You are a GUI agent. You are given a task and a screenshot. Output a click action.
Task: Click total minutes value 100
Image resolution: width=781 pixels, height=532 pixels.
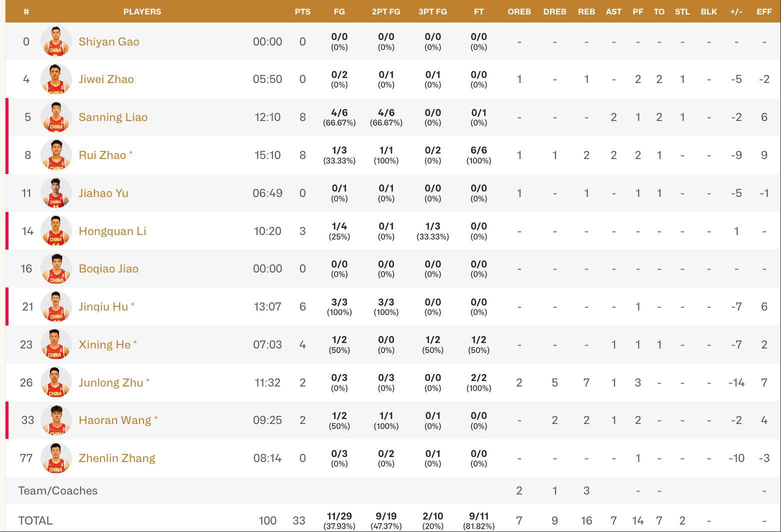tap(267, 520)
